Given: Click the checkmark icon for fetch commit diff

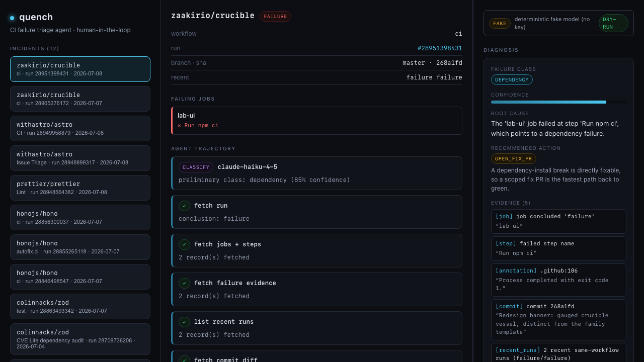Looking at the screenshot, I should tap(185, 359).
